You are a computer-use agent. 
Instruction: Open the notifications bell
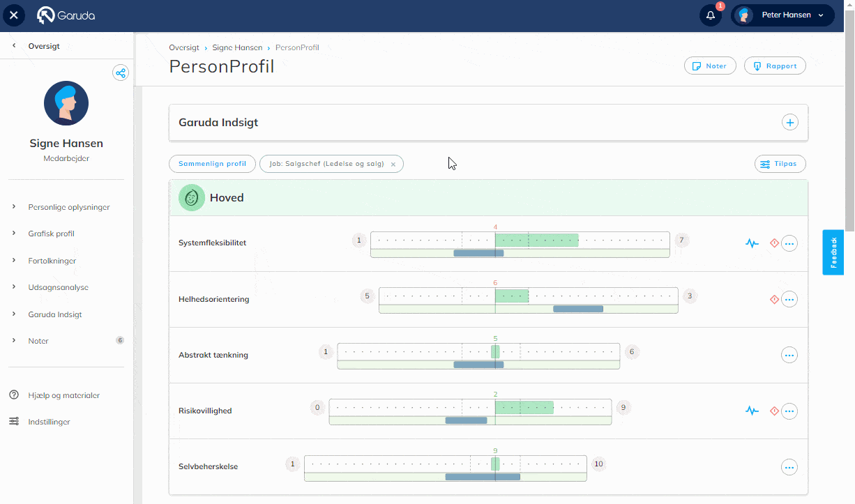coord(710,15)
